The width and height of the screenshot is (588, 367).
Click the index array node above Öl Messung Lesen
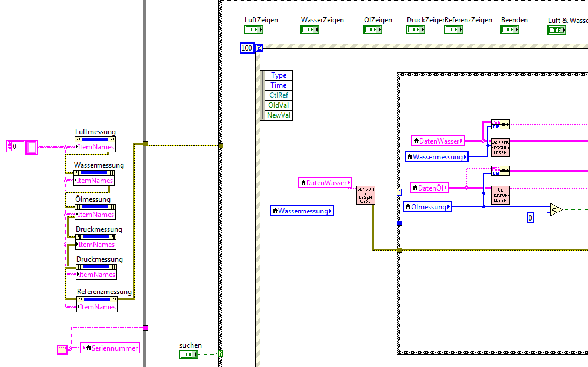500,171
